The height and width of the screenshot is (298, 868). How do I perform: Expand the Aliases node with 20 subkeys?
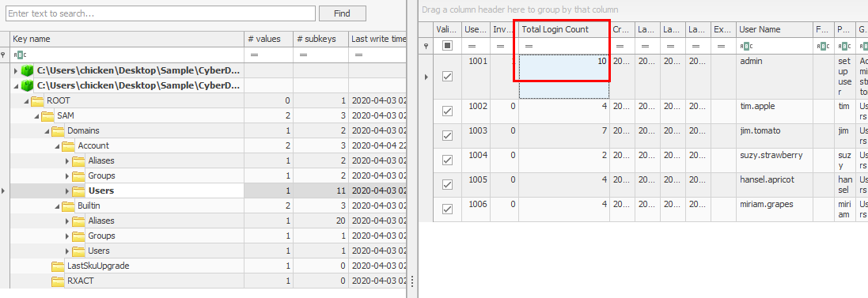[67, 221]
